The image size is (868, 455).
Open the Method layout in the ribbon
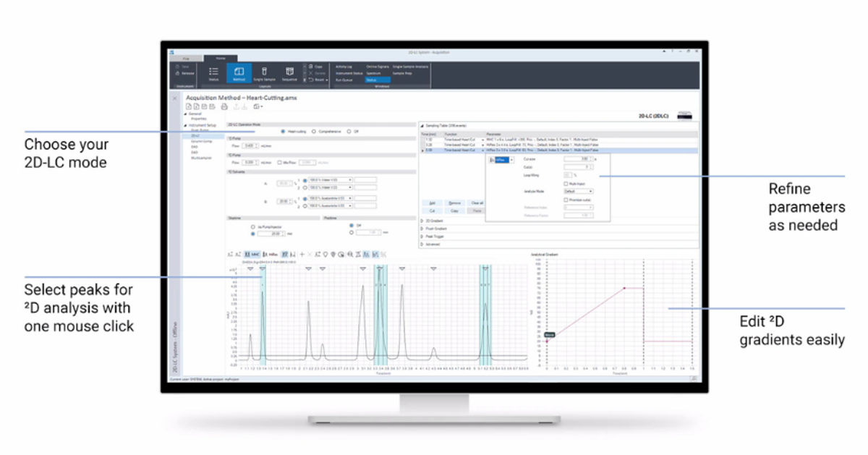pyautogui.click(x=241, y=69)
